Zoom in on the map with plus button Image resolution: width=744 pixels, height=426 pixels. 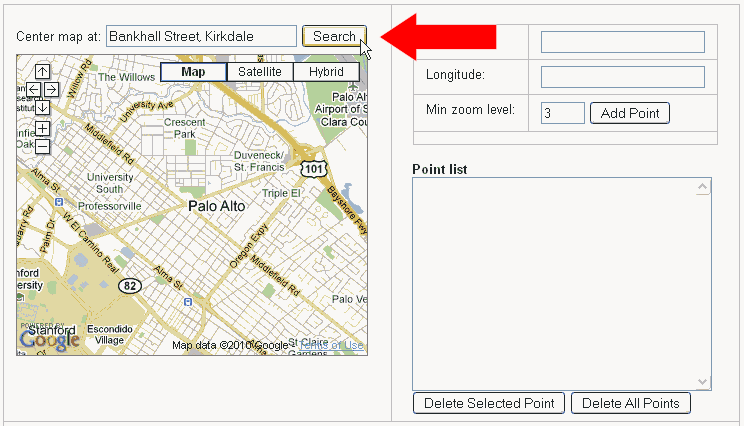click(42, 129)
